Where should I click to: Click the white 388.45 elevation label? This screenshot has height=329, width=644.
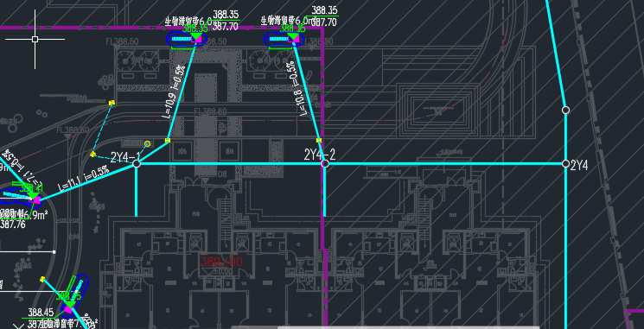point(41,313)
